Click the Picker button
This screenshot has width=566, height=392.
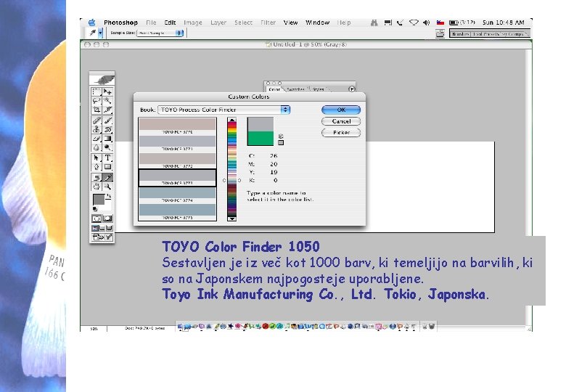[x=341, y=132]
